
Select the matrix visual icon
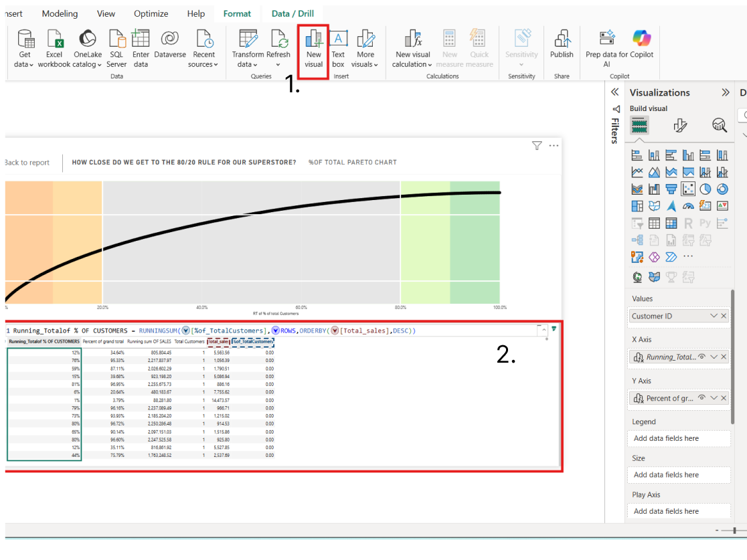671,223
